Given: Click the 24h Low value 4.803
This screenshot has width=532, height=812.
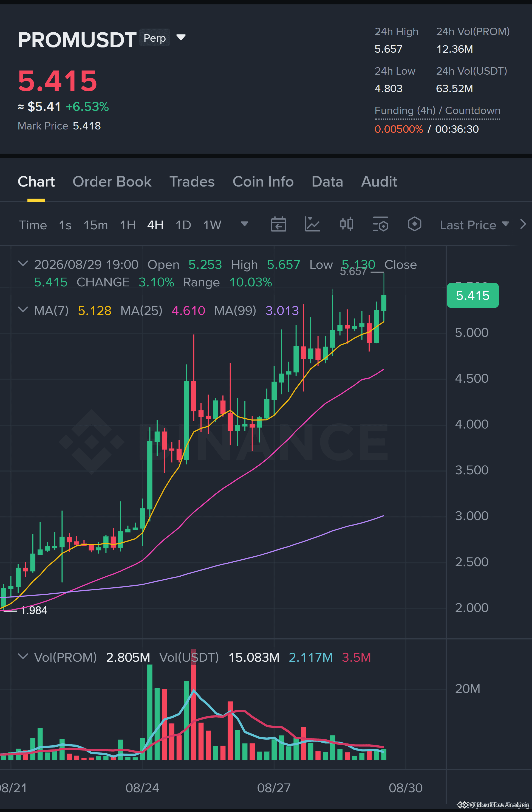Looking at the screenshot, I should pyautogui.click(x=388, y=88).
